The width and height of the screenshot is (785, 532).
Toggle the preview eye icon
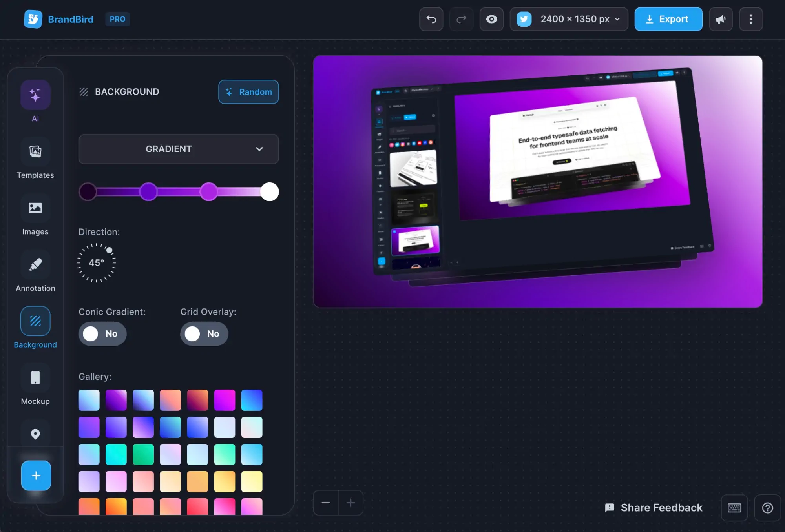491,19
